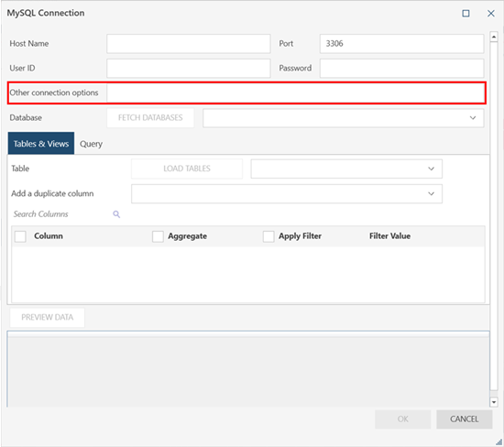Click the Search Columns magnifier icon

116,214
